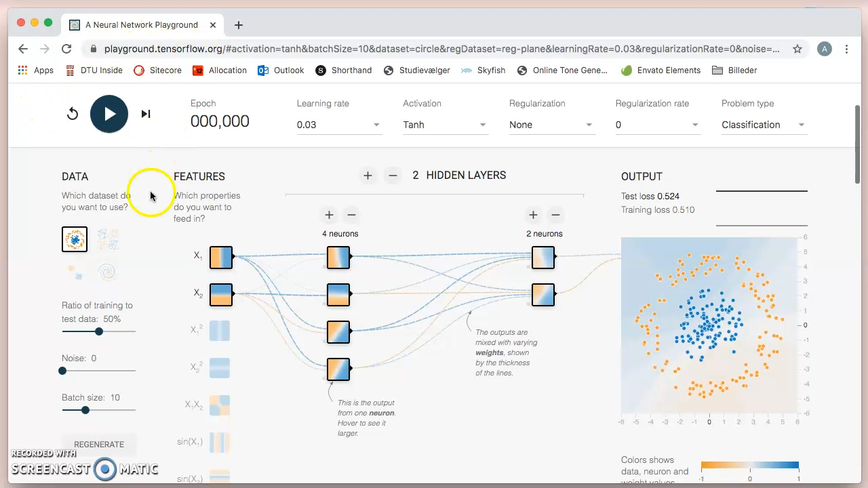Open the Problem type dropdown
This screenshot has height=488, width=868.
[x=764, y=125]
